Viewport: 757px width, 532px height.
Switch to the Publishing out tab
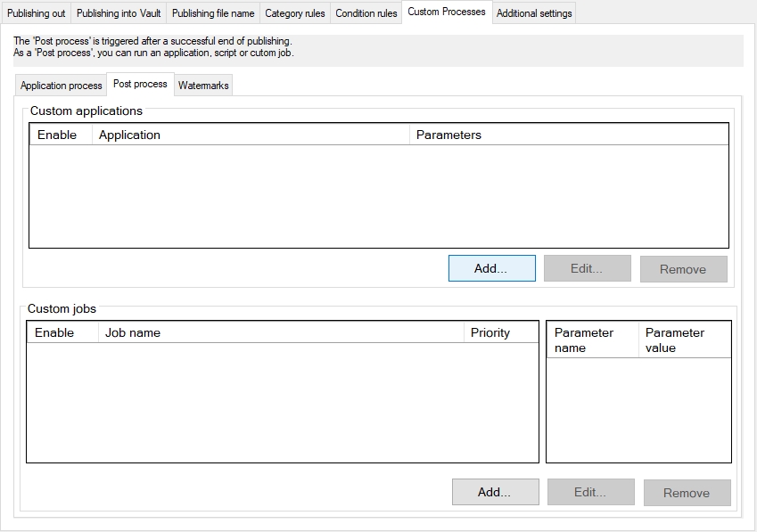click(x=37, y=13)
